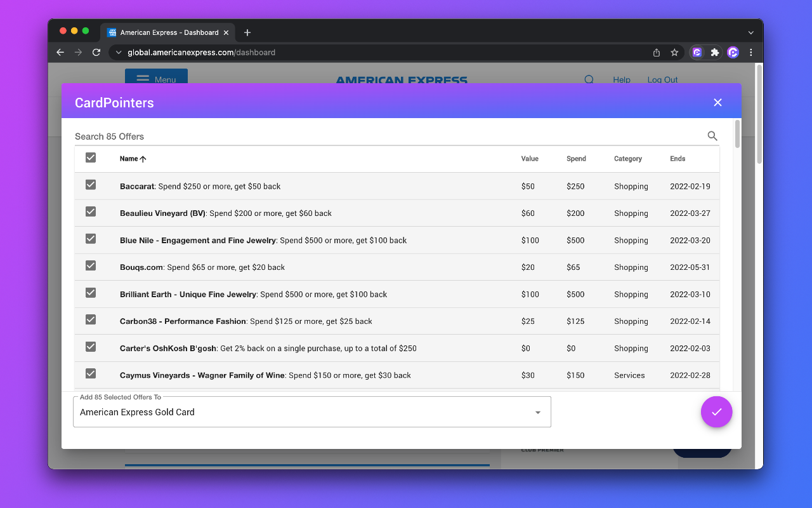Bookmark this page with the star icon
This screenshot has width=812, height=508.
point(674,53)
